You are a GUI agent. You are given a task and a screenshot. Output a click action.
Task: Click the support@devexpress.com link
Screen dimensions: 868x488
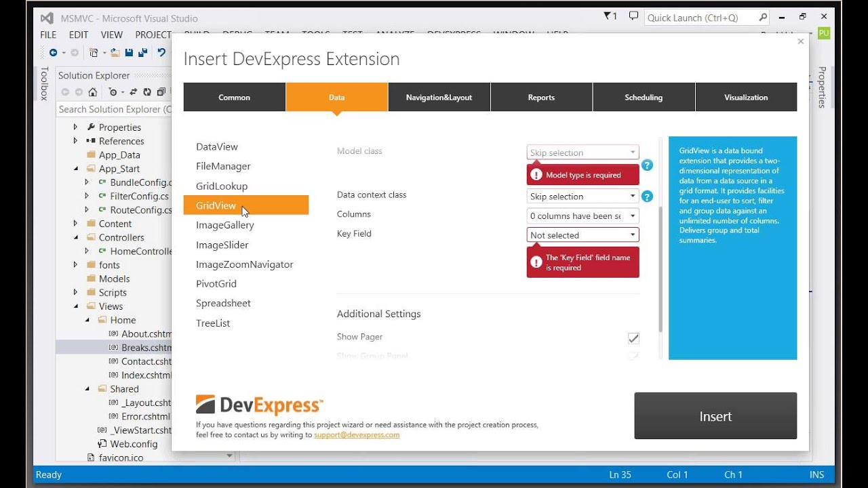357,434
